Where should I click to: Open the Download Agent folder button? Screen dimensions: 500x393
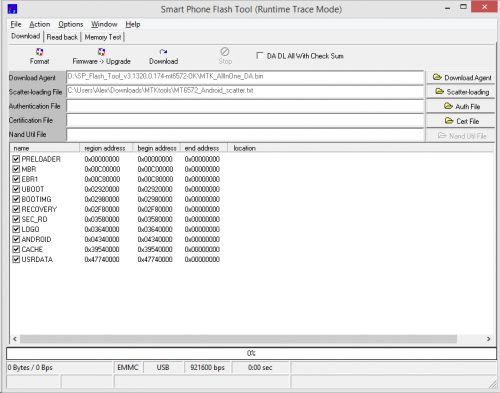(x=462, y=78)
